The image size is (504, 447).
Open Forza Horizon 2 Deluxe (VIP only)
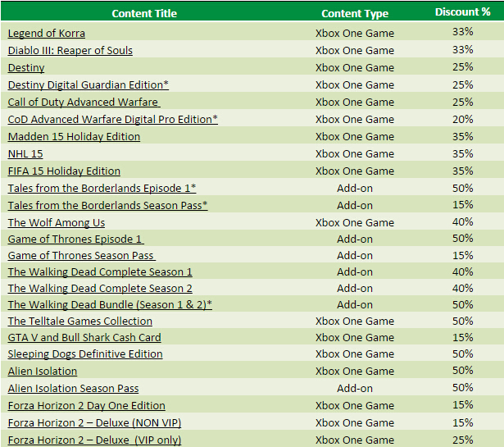(x=94, y=440)
